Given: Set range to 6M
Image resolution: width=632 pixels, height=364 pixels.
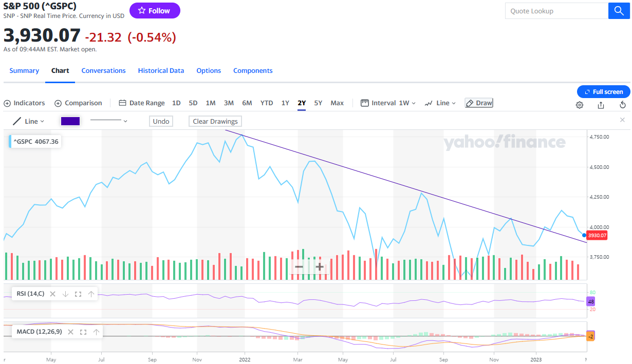Looking at the screenshot, I should (247, 103).
